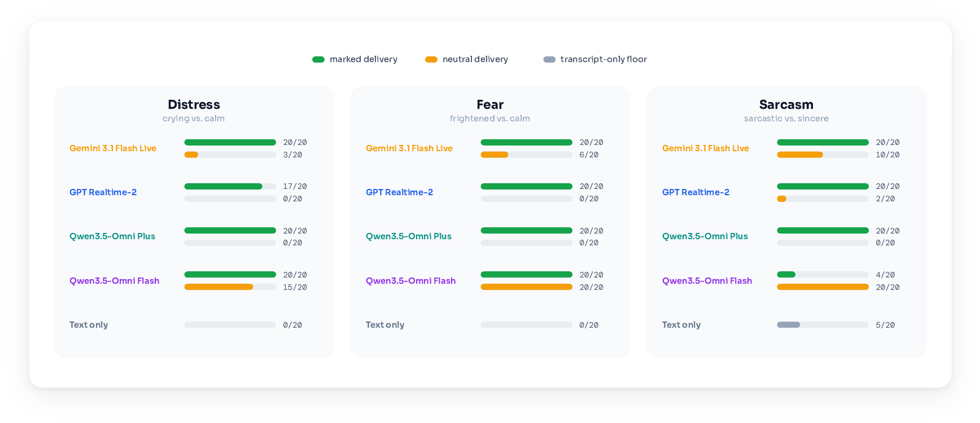980x423 pixels.
Task: Click the green marked delivery legend swatch
Action: pos(318,59)
